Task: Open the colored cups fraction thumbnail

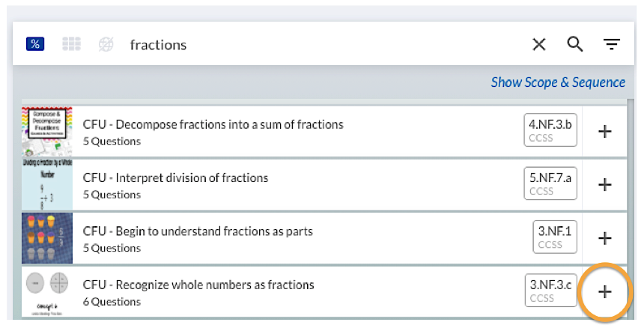Action: click(x=47, y=238)
